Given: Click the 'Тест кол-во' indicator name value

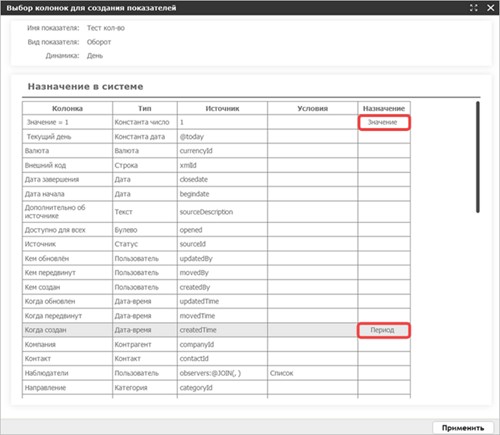Looking at the screenshot, I should [x=106, y=28].
